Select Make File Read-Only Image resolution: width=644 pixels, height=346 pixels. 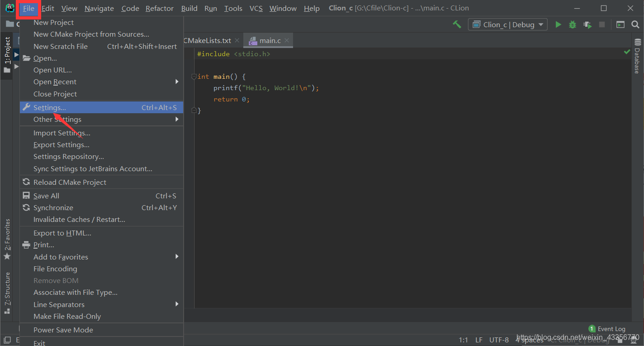[102, 316]
